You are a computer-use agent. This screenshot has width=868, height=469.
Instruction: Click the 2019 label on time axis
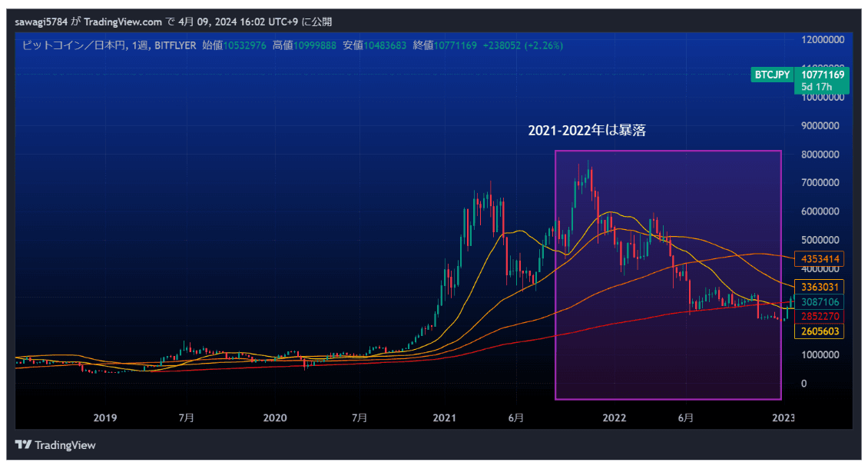click(104, 418)
